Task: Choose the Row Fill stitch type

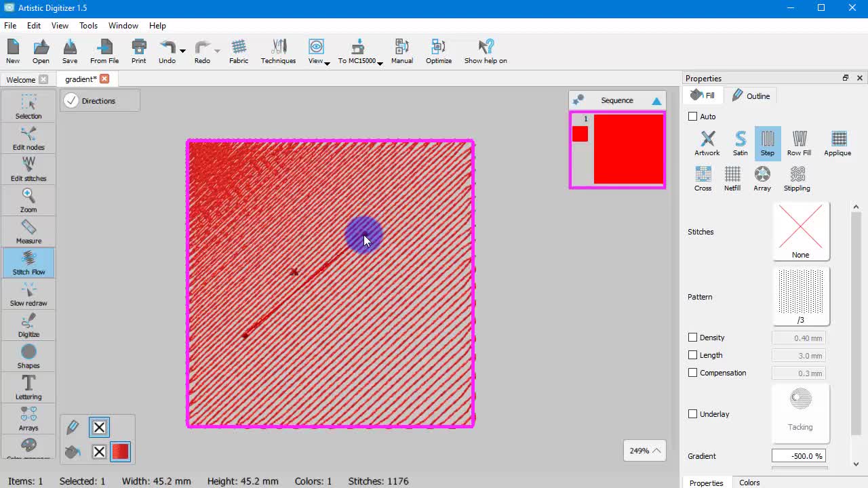Action: coord(799,143)
